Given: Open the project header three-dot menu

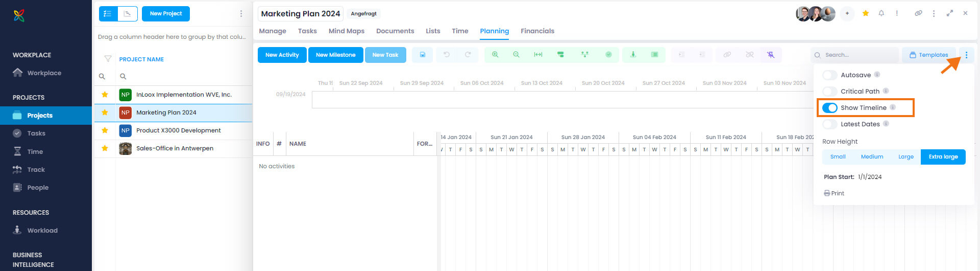Looking at the screenshot, I should (934, 14).
